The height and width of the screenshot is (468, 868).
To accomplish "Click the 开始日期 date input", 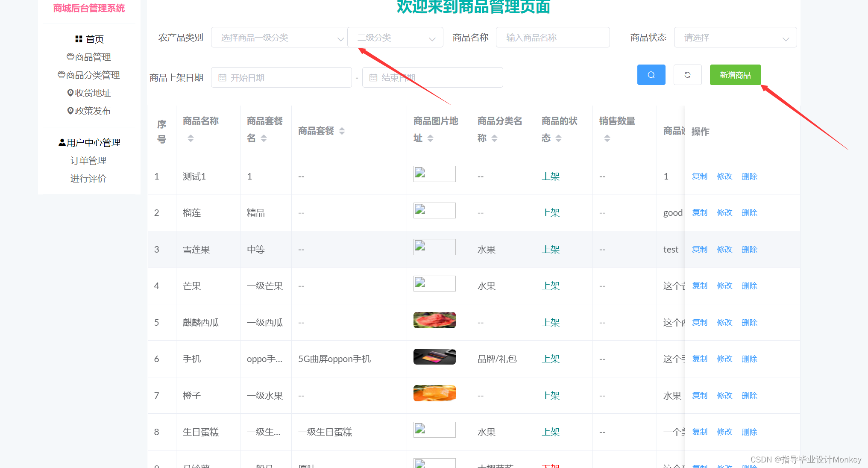I will (281, 77).
